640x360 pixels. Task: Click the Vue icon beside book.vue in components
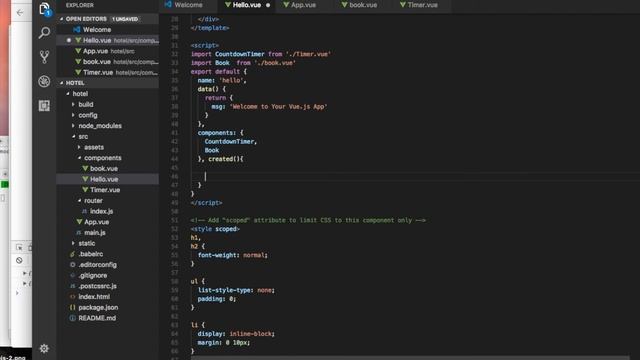click(x=85, y=168)
